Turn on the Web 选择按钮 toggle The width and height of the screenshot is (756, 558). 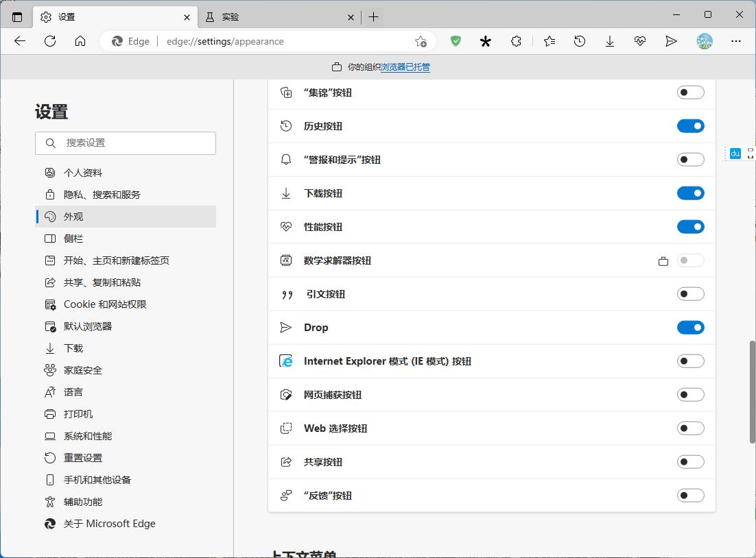pos(690,428)
